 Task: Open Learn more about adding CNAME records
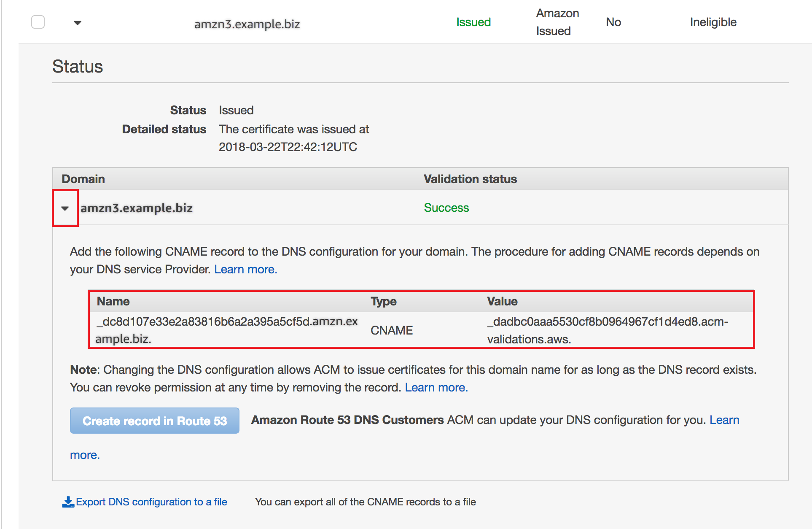[245, 269]
